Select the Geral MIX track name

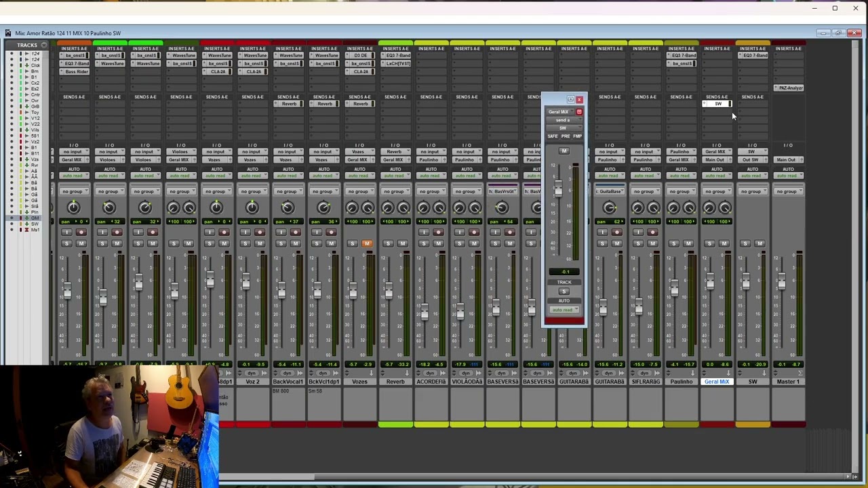(x=717, y=382)
